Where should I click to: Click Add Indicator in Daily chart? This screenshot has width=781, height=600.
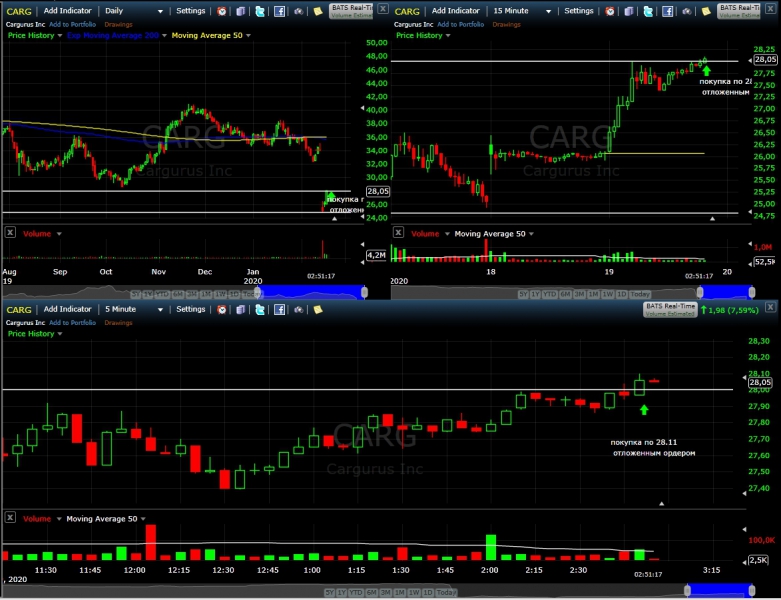point(67,11)
